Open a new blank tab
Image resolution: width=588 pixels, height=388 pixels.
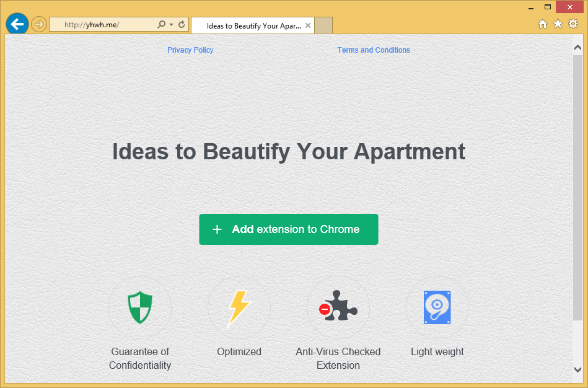click(x=324, y=25)
